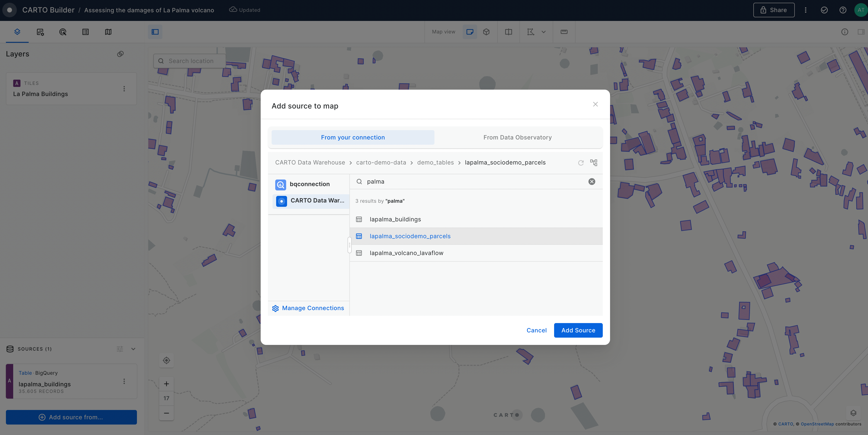The width and height of the screenshot is (868, 435).
Task: Center map on current location
Action: point(167,360)
